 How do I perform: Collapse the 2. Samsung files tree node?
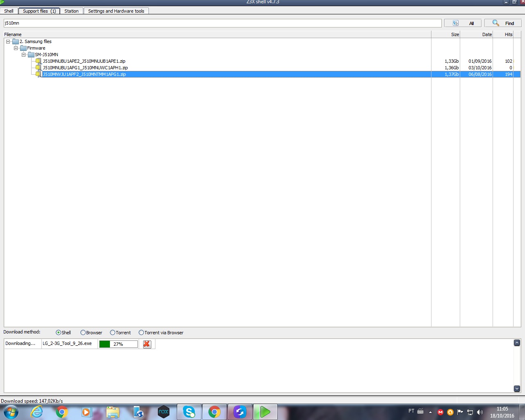click(8, 41)
